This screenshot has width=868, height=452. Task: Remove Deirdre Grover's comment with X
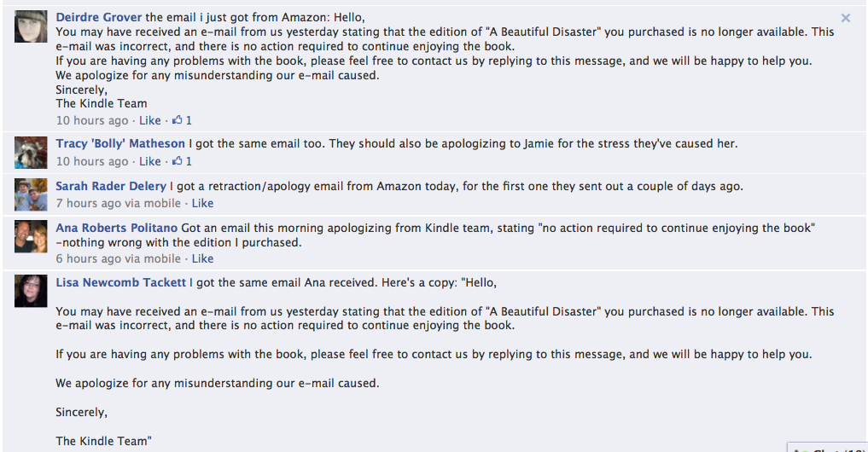point(845,18)
